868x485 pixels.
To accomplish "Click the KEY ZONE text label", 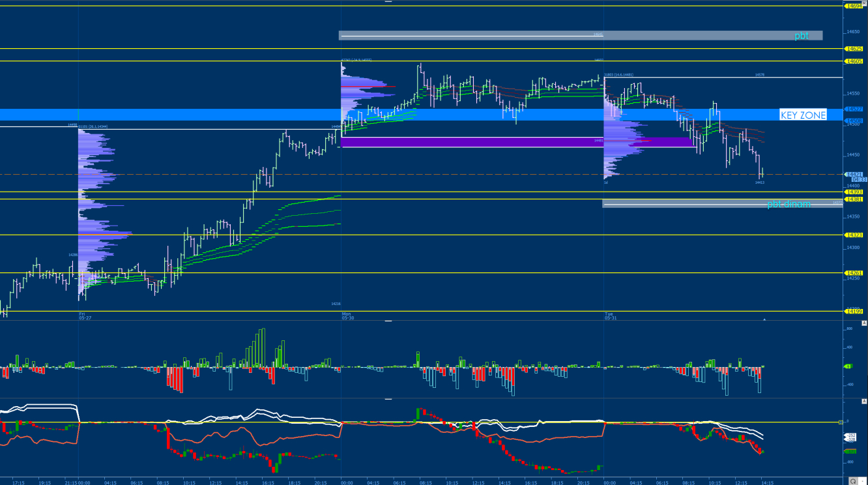I will pyautogui.click(x=803, y=115).
